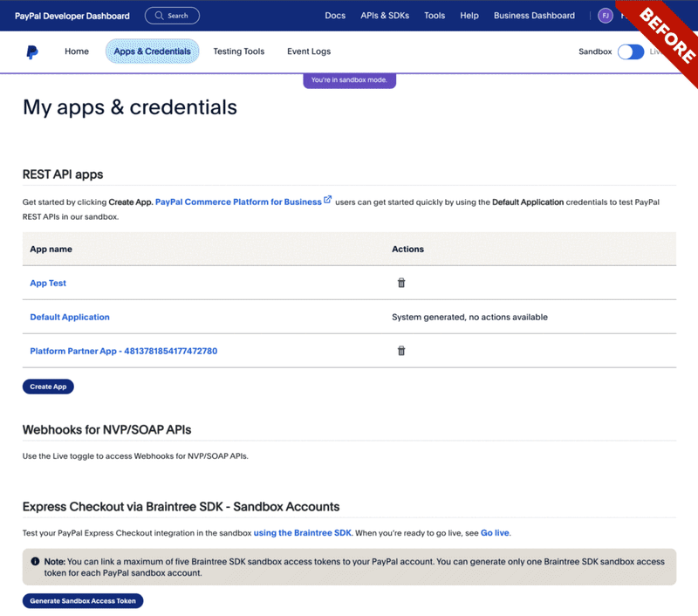Screen dimensions: 698x616
Task: Open Platform Partner App - 4813781854177472780
Action: click(124, 351)
